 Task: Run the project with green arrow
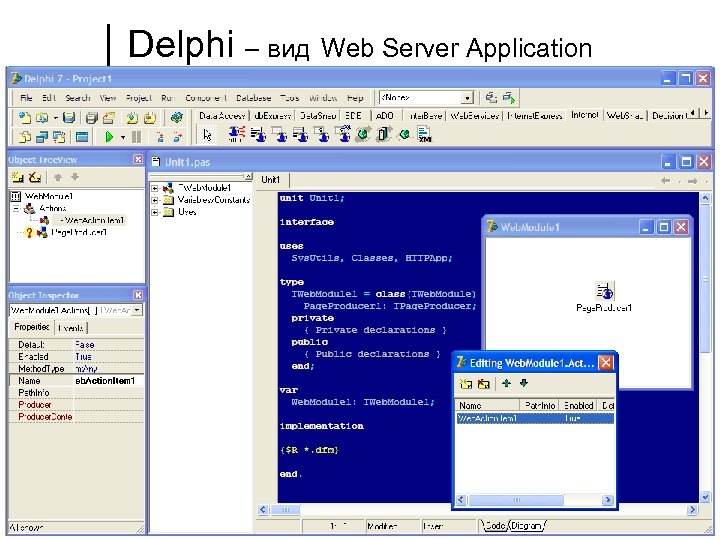[x=109, y=136]
